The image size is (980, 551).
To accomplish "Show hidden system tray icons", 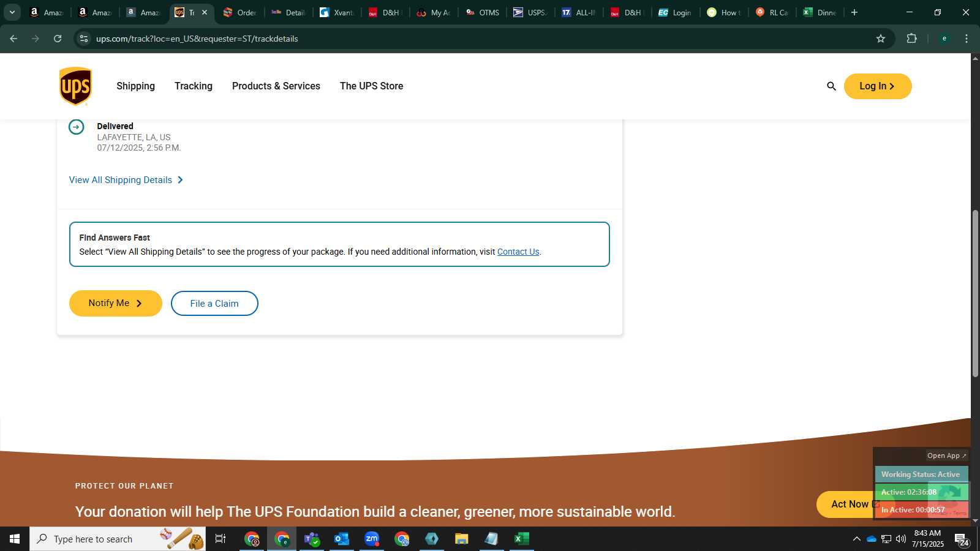I will tap(856, 539).
